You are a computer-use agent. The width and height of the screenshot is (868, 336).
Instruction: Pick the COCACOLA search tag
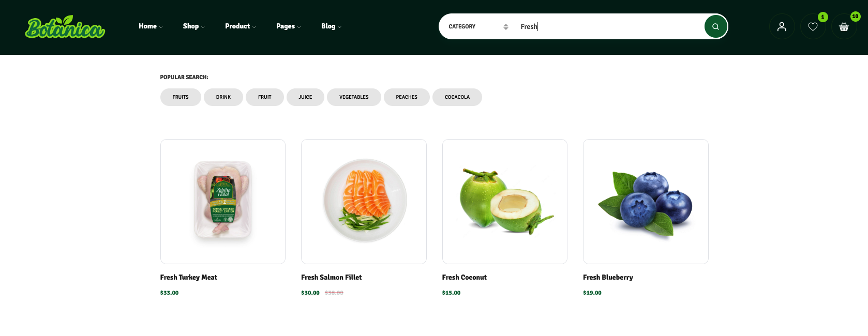pyautogui.click(x=457, y=97)
